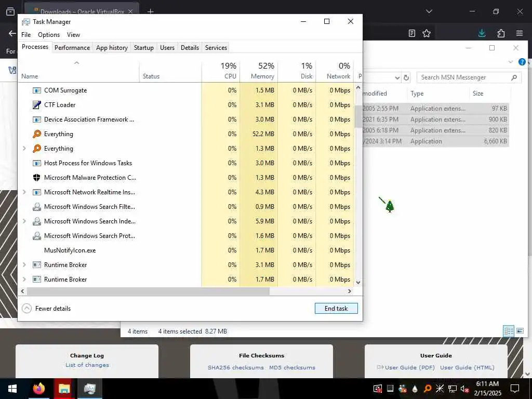Image resolution: width=532 pixels, height=399 pixels.
Task: Click the network tray icon
Action: pos(453,389)
